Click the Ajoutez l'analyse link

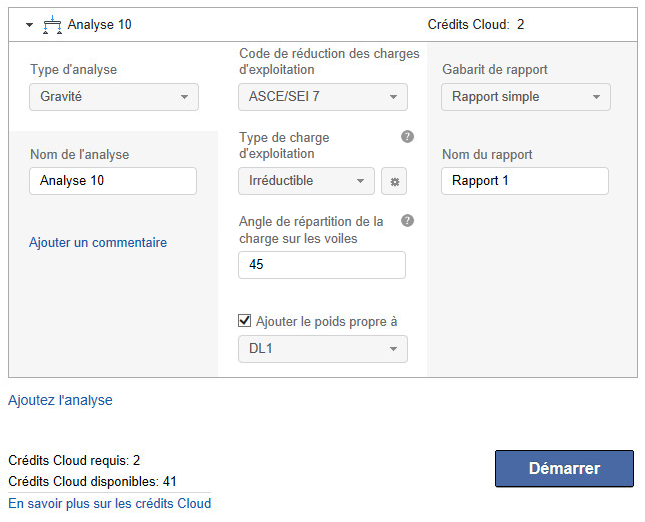60,400
